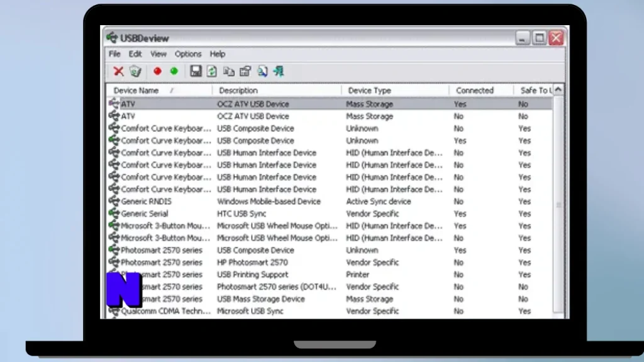The height and width of the screenshot is (362, 644).
Task: Open the View menu
Action: click(x=158, y=54)
